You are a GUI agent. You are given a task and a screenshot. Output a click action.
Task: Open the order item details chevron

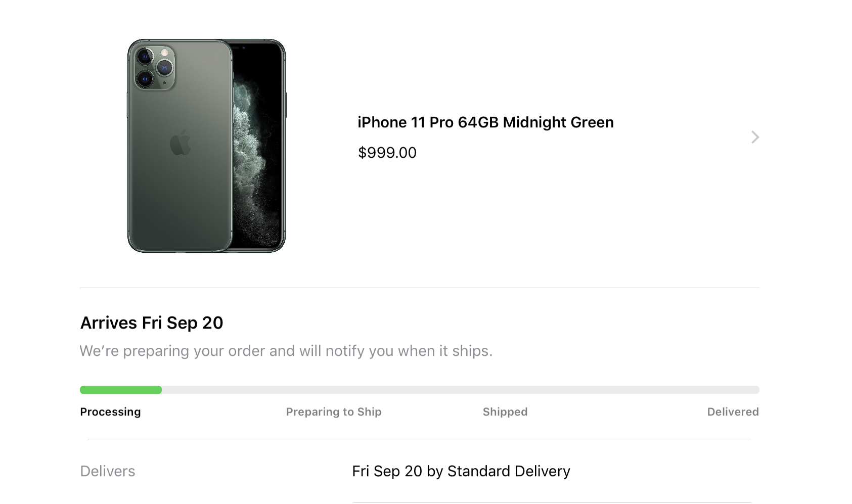[755, 137]
